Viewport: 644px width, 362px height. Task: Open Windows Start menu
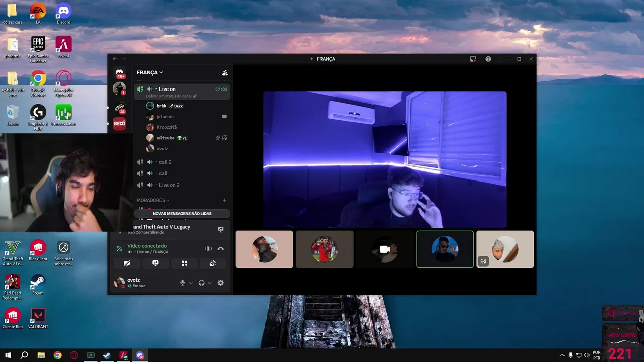point(8,355)
